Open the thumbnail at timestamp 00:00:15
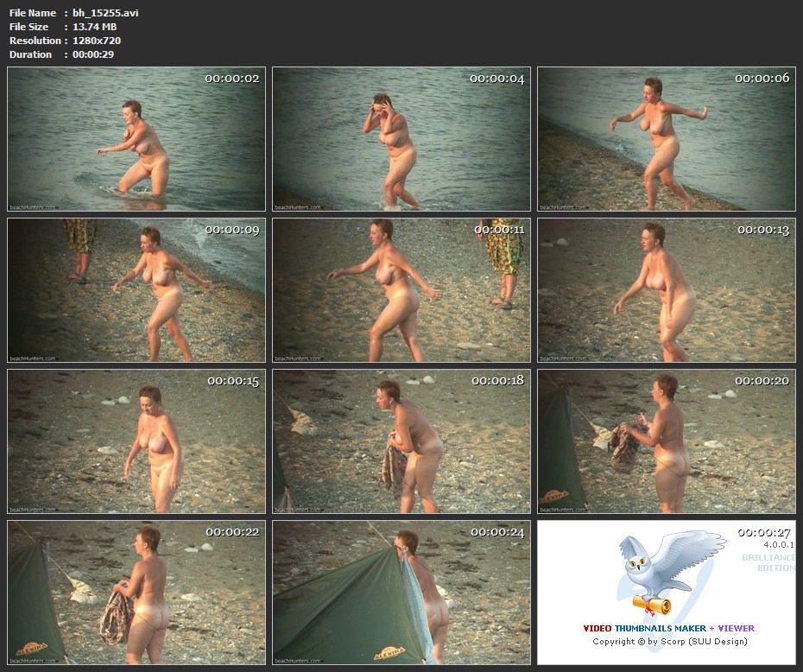803x672 pixels. click(x=136, y=441)
